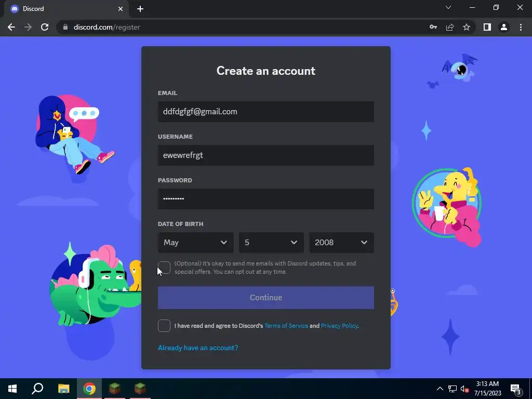Viewport: 532px width, 399px height.
Task: Click the address bar URL
Action: point(107,27)
